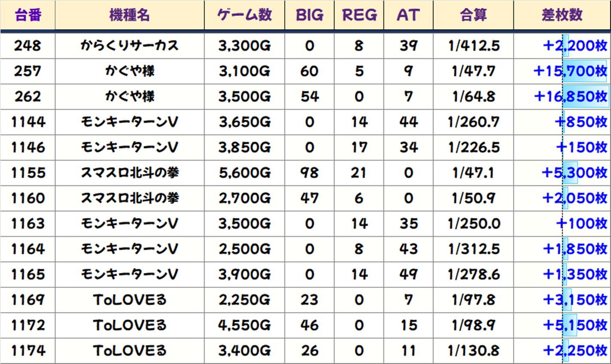Select the 機種名 column header
The width and height of the screenshot is (611, 364).
click(129, 15)
